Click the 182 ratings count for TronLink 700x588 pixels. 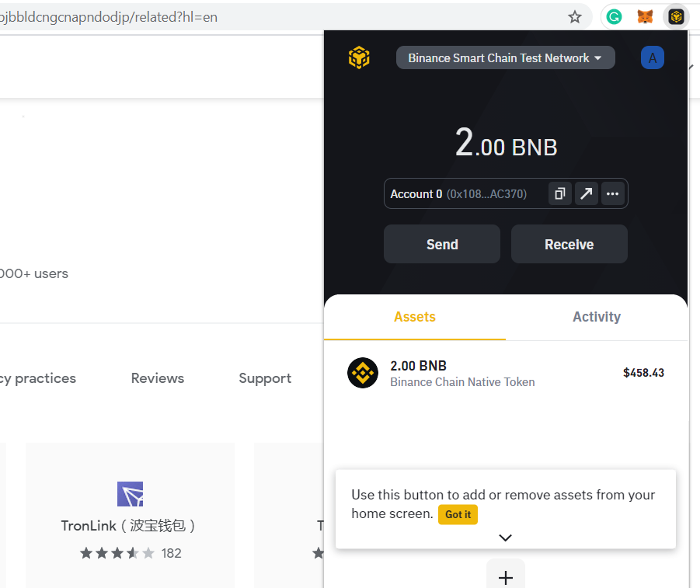172,553
